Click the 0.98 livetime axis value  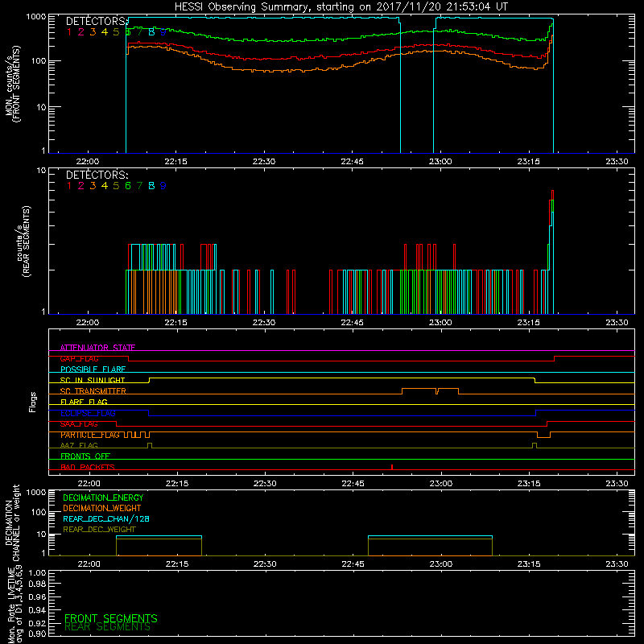37,584
